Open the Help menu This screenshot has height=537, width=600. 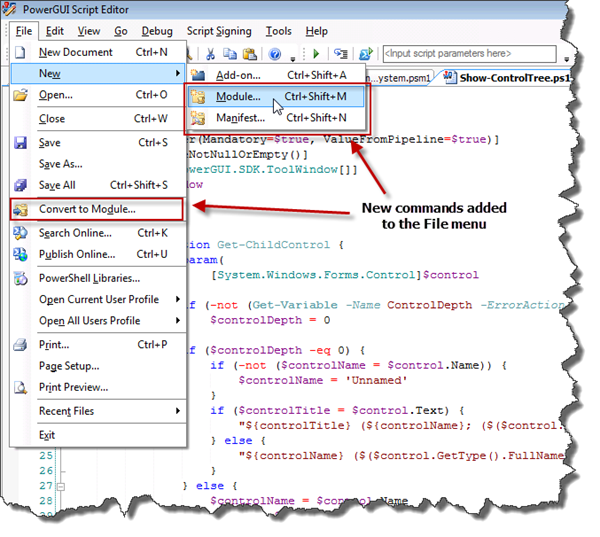(x=316, y=31)
